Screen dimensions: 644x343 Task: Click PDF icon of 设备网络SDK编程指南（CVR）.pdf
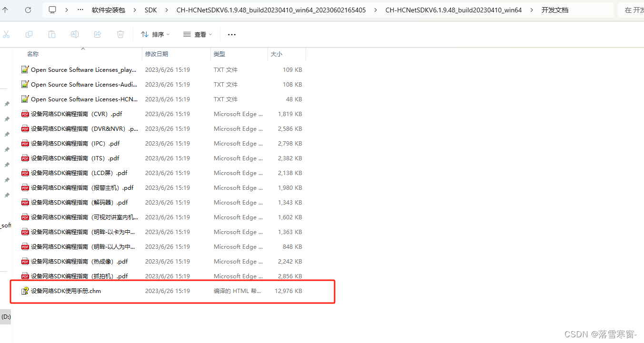click(25, 114)
